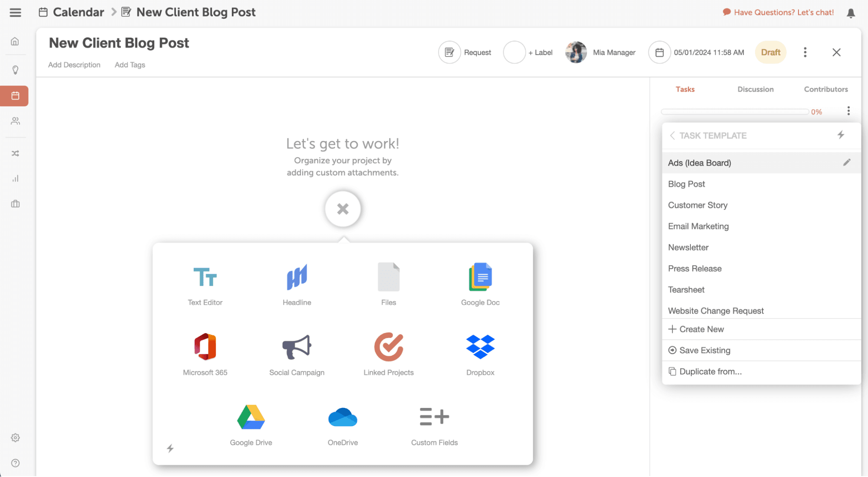Switch to the Discussion tab
Screen dimensions: 868x477
[755, 89]
